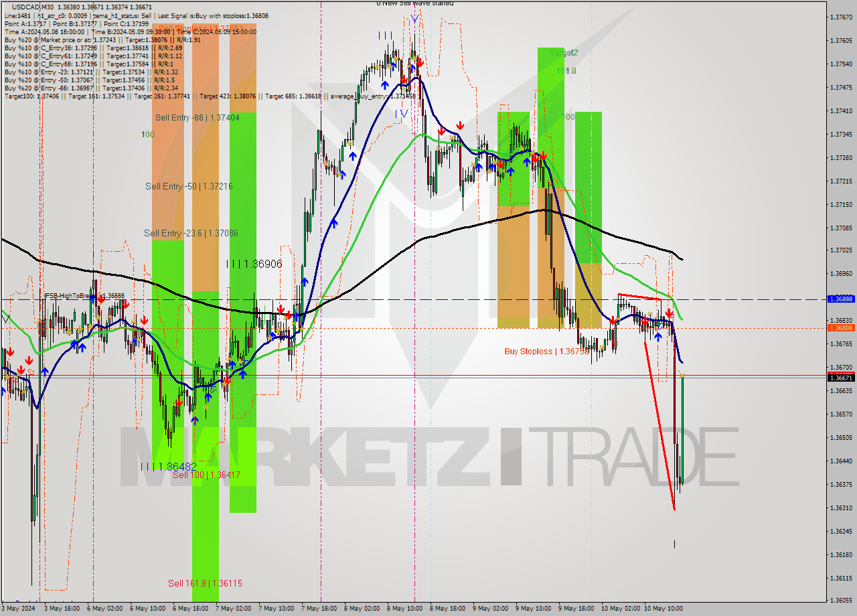Click the 'Sell Entry -23.6 | 1.37086' label
Image resolution: width=857 pixels, height=616 pixels.
click(x=191, y=233)
